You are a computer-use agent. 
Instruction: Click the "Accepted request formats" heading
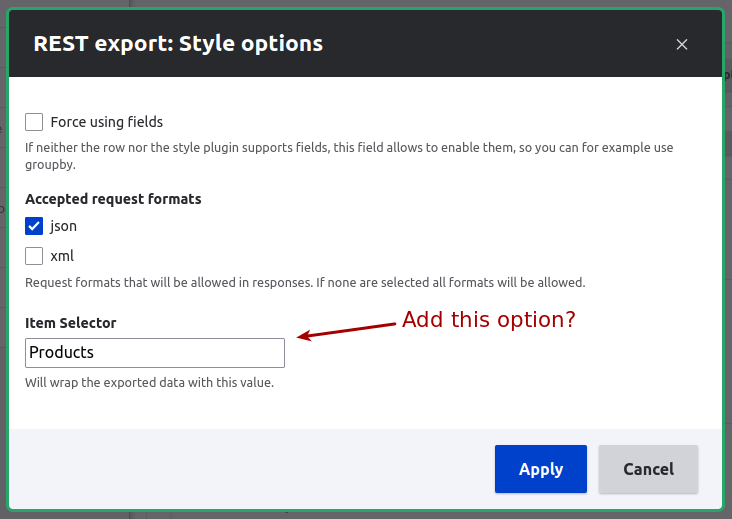pos(113,199)
